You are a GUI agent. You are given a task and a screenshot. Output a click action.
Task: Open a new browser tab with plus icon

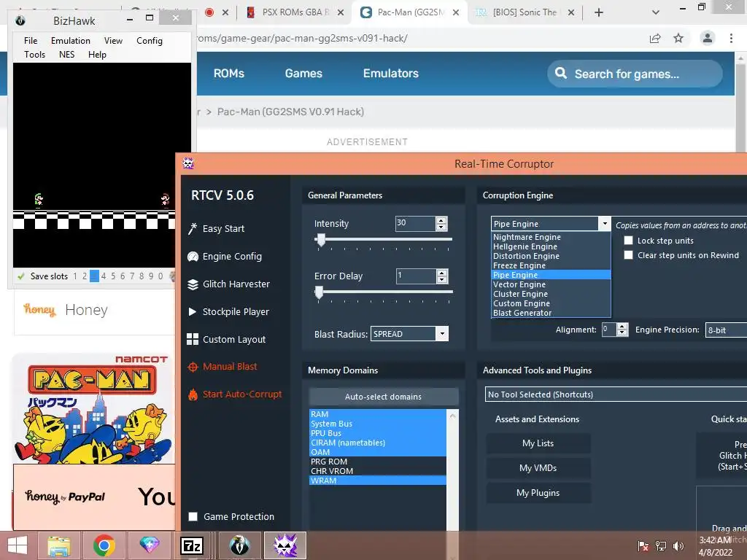(x=599, y=12)
